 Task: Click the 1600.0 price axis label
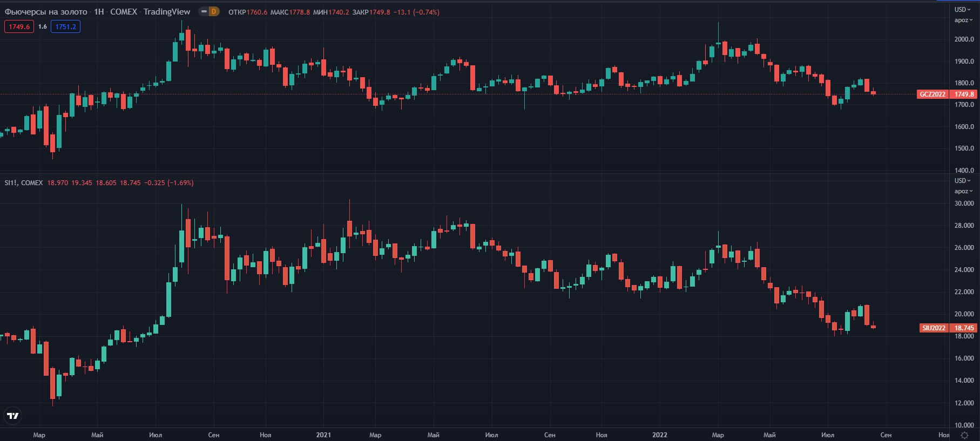[x=964, y=127]
